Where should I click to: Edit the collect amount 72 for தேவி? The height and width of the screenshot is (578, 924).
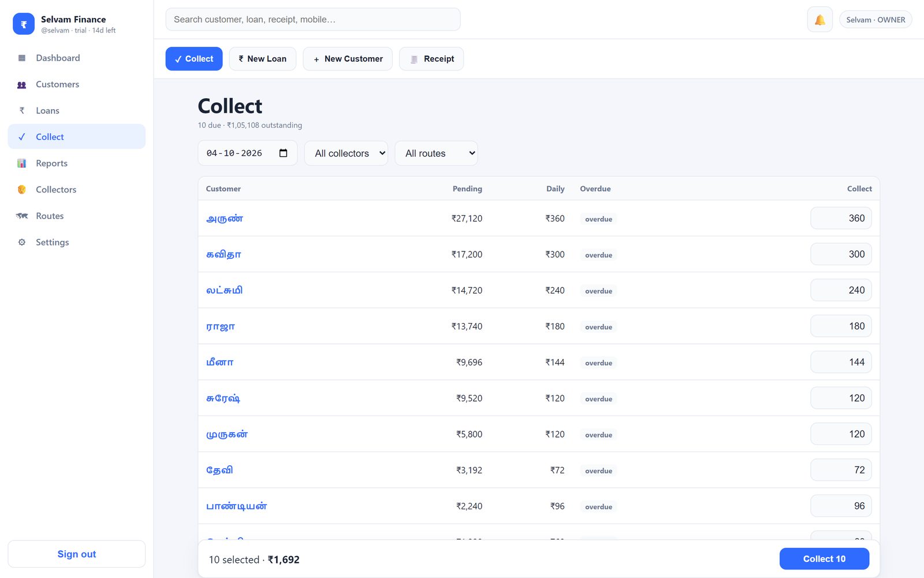[841, 470]
